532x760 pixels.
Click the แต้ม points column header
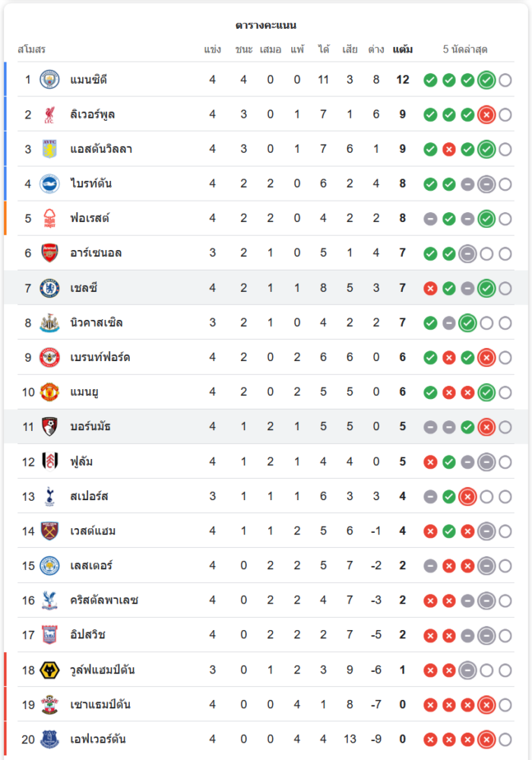tap(403, 49)
